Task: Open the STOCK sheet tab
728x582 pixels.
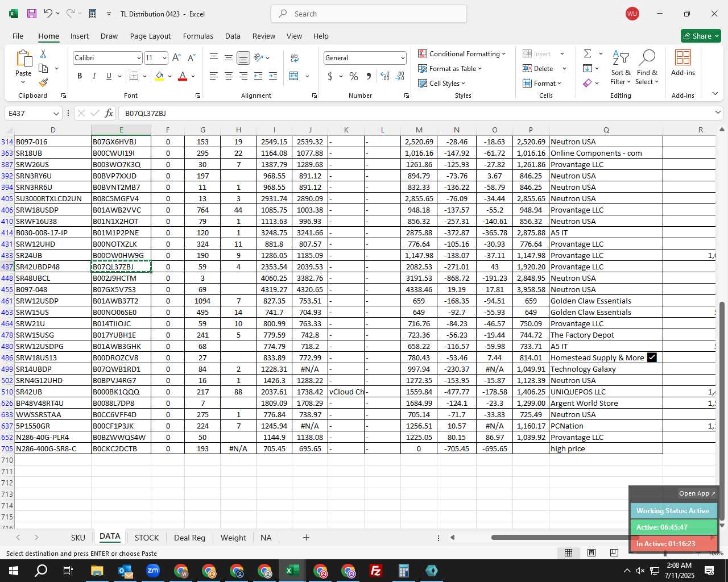Action: [x=147, y=537]
